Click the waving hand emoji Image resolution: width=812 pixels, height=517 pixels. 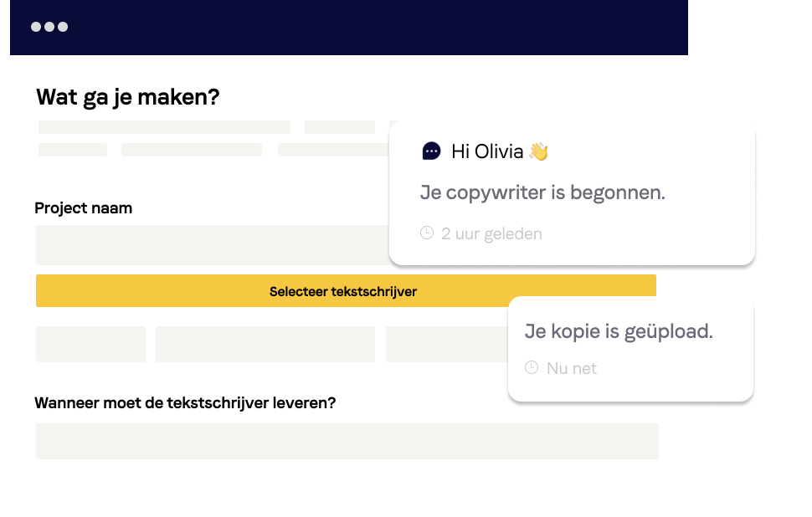click(538, 151)
